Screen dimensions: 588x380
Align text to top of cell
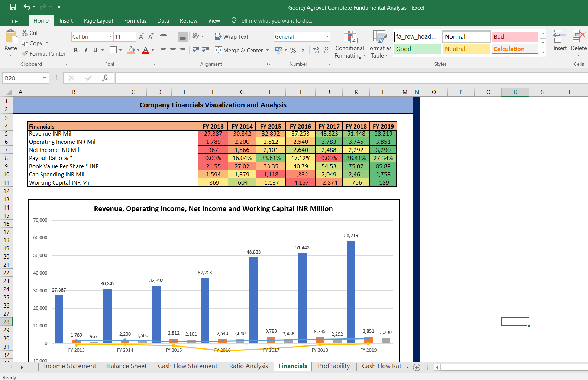(x=164, y=36)
